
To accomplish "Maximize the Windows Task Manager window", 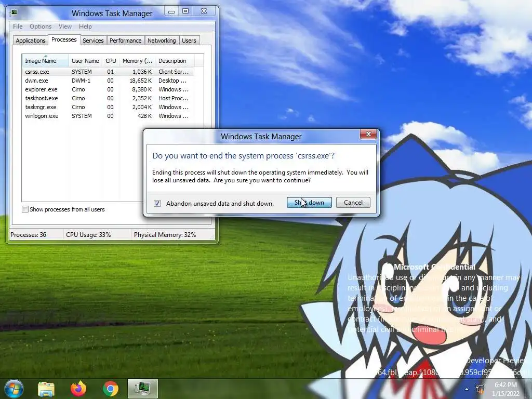I will (185, 11).
